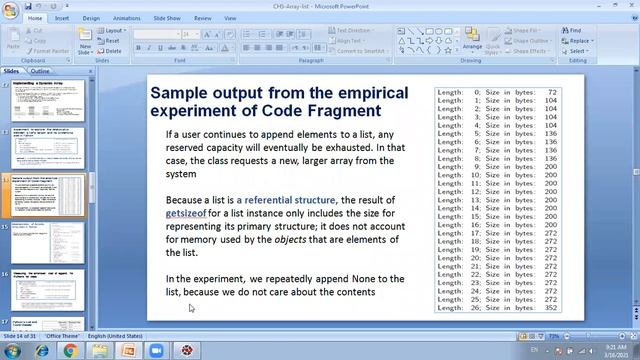The height and width of the screenshot is (360, 640).
Task: Click the 73% zoom level button
Action: pyautogui.click(x=554, y=336)
